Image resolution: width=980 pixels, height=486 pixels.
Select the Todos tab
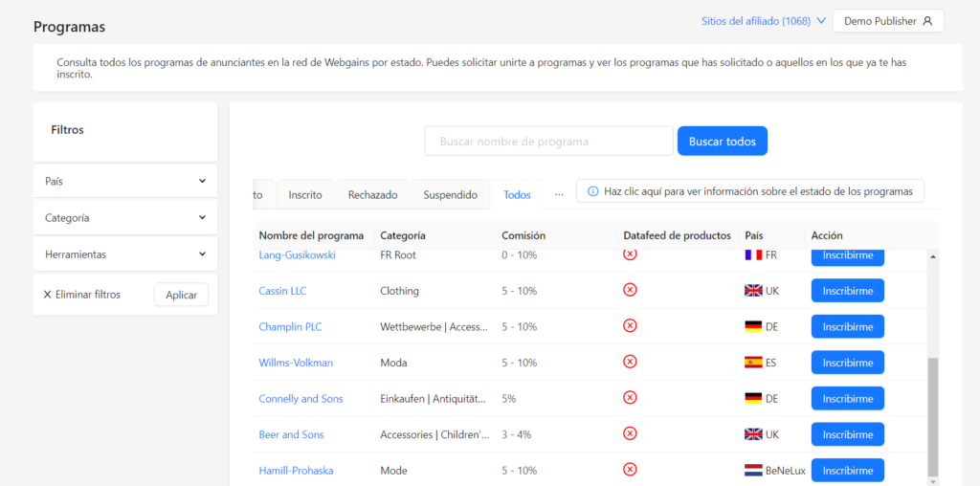(x=517, y=195)
